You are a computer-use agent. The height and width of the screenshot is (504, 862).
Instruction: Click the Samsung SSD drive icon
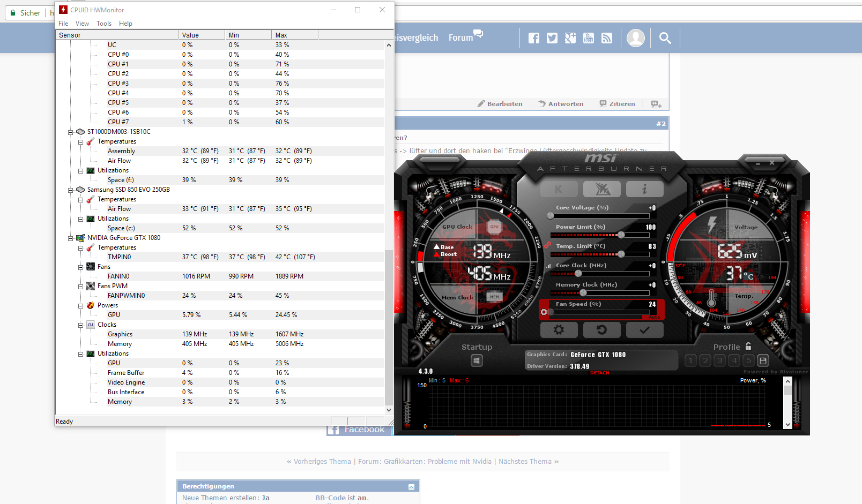coord(80,190)
